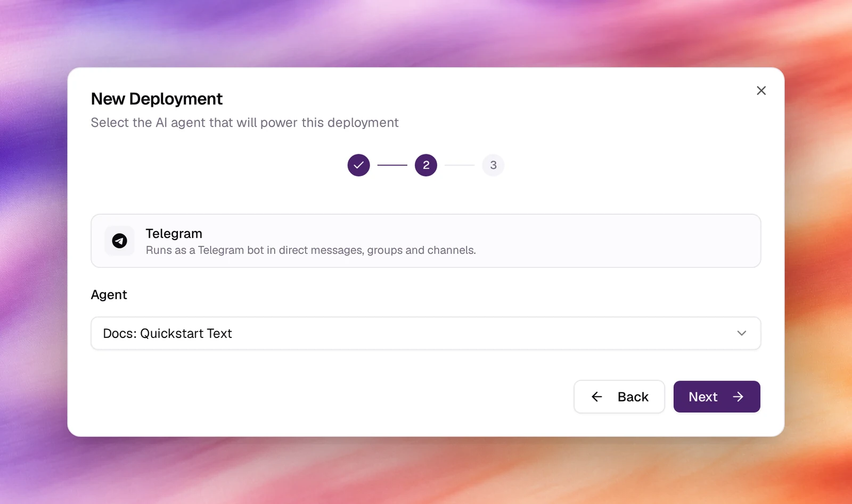Click the step 3 indicator
Screen dimensions: 852x504
[493, 165]
